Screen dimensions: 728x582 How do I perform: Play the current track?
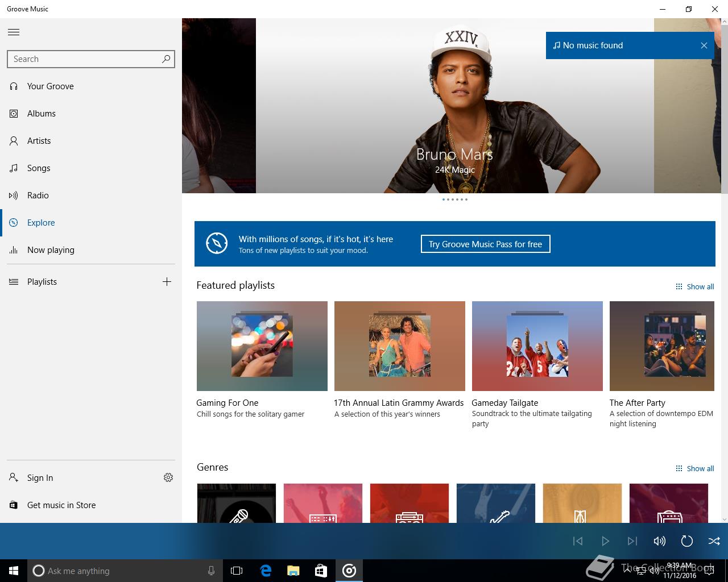coord(605,541)
